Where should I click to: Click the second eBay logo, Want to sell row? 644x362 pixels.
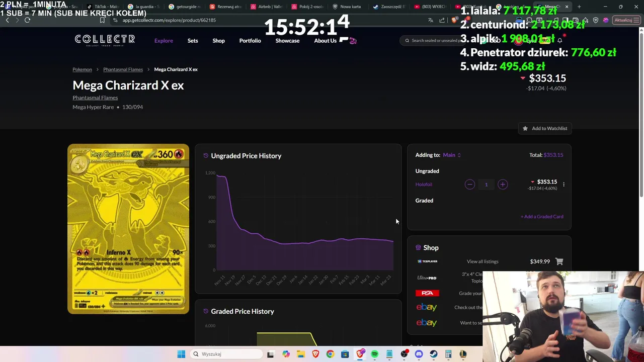coord(427,323)
